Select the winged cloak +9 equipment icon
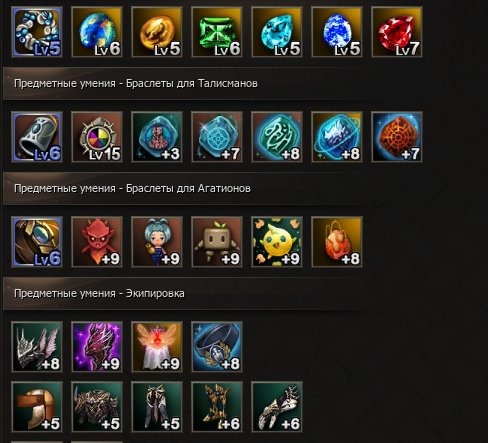The image size is (488, 443). (157, 347)
